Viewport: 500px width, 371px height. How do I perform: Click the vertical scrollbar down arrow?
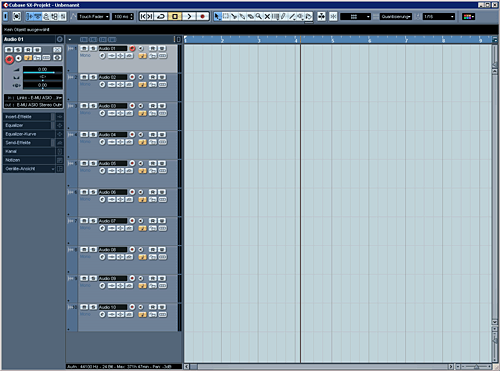click(x=495, y=322)
